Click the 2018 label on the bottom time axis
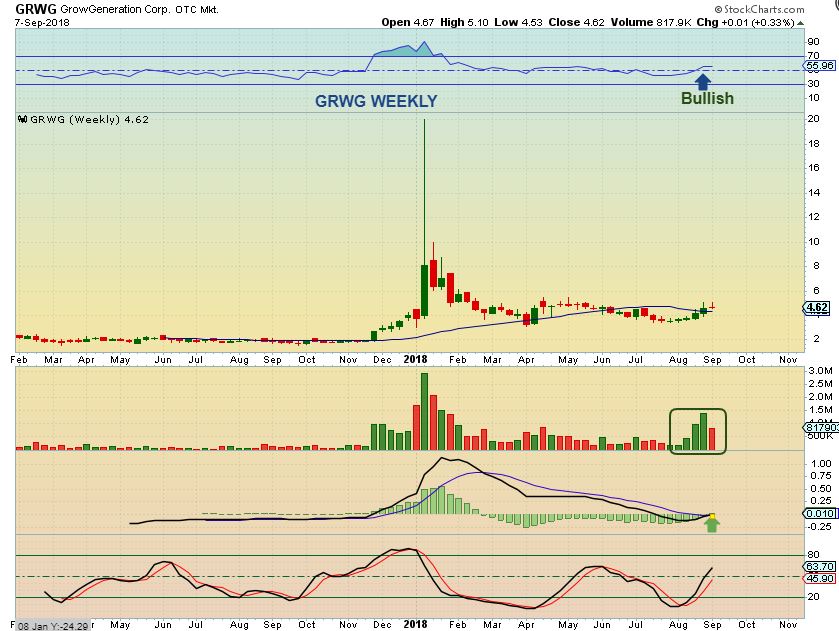The height and width of the screenshot is (631, 839). (415, 624)
